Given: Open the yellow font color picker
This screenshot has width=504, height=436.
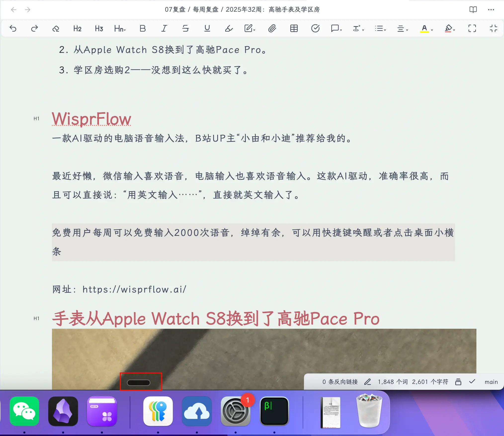Looking at the screenshot, I should 426,29.
